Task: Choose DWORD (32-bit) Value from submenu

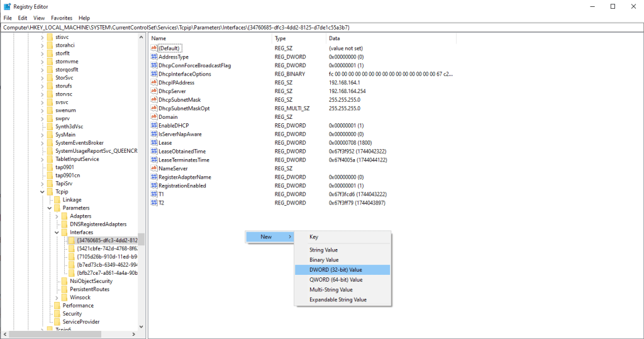Action: coord(335,270)
